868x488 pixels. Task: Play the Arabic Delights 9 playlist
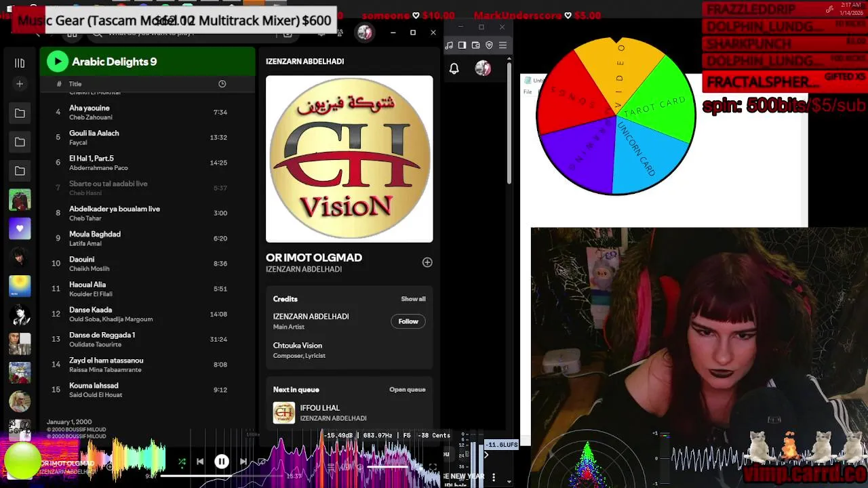[58, 62]
